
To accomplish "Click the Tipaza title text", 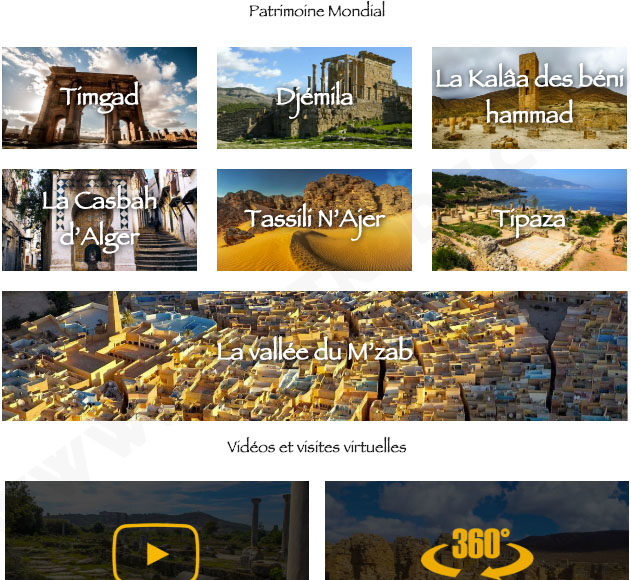I will pyautogui.click(x=530, y=221).
